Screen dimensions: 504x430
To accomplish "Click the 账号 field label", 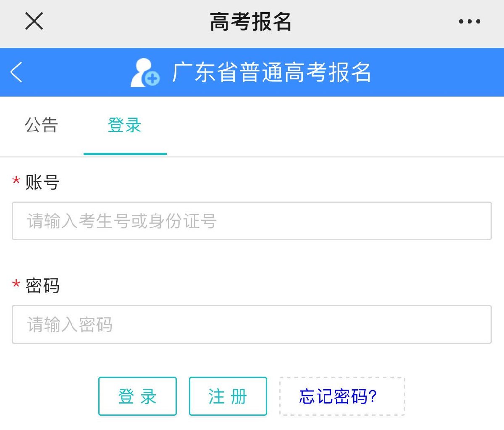I will 42,182.
